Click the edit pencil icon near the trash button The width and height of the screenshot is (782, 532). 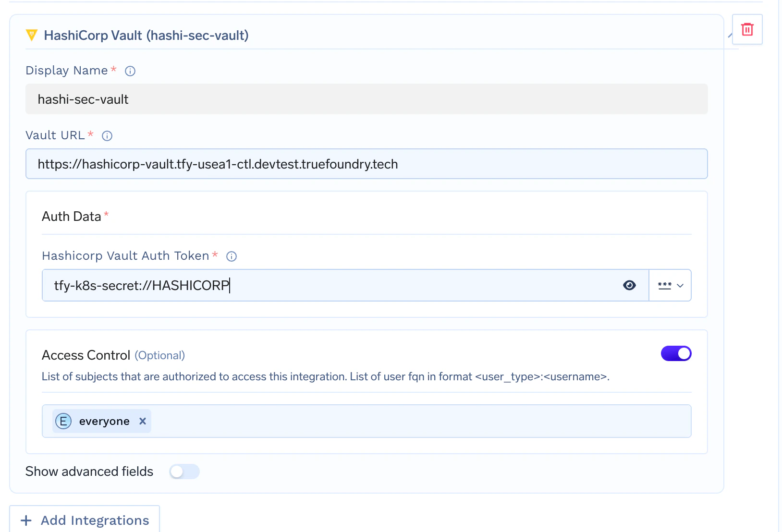click(730, 36)
